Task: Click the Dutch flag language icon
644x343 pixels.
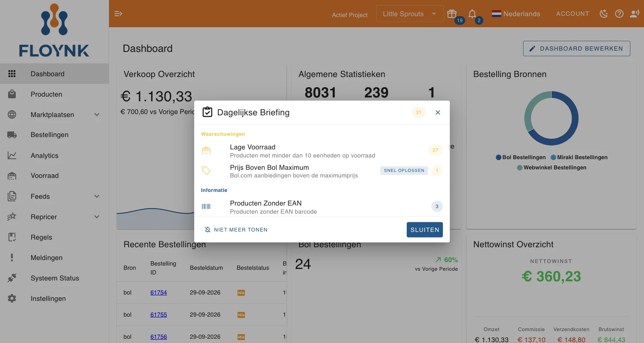Action: [496, 14]
